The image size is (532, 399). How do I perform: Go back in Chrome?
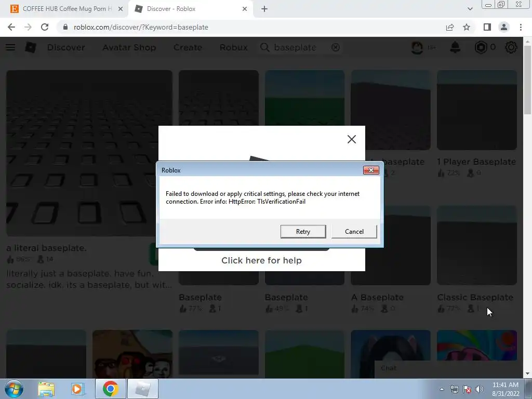11,27
